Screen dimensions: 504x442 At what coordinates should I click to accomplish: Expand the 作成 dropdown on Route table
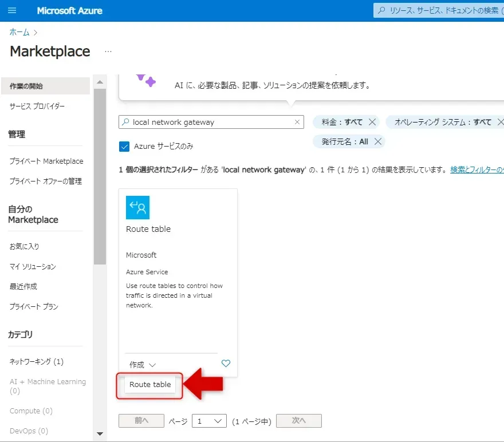click(143, 365)
